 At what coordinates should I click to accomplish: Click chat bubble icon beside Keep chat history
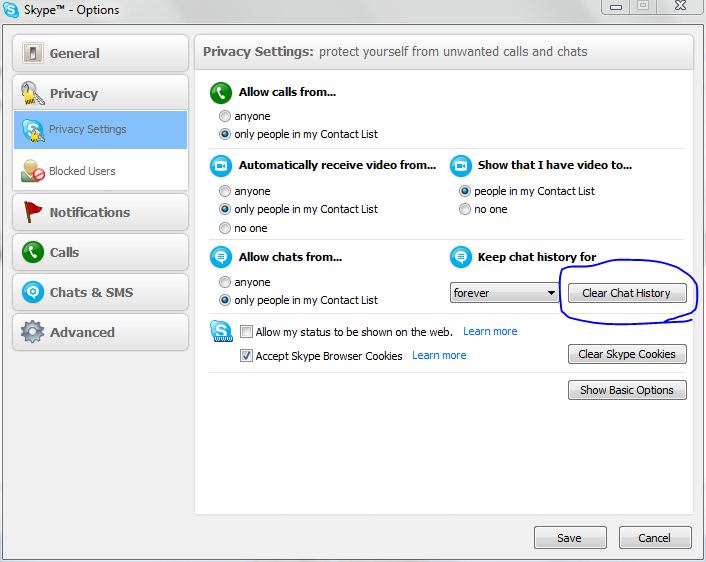461,257
